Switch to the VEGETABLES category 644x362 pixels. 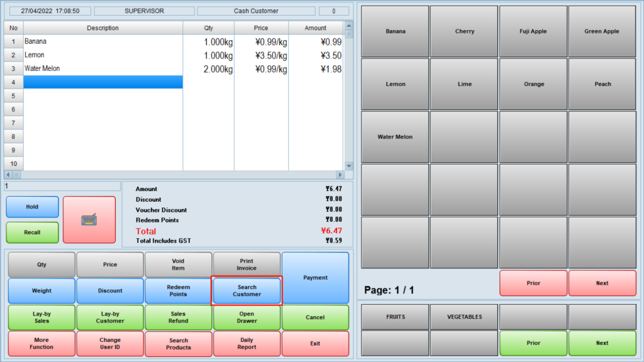pyautogui.click(x=464, y=317)
